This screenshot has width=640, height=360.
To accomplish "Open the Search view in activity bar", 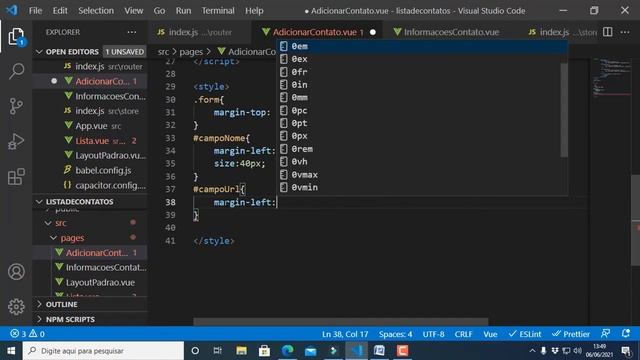I will 16,71.
